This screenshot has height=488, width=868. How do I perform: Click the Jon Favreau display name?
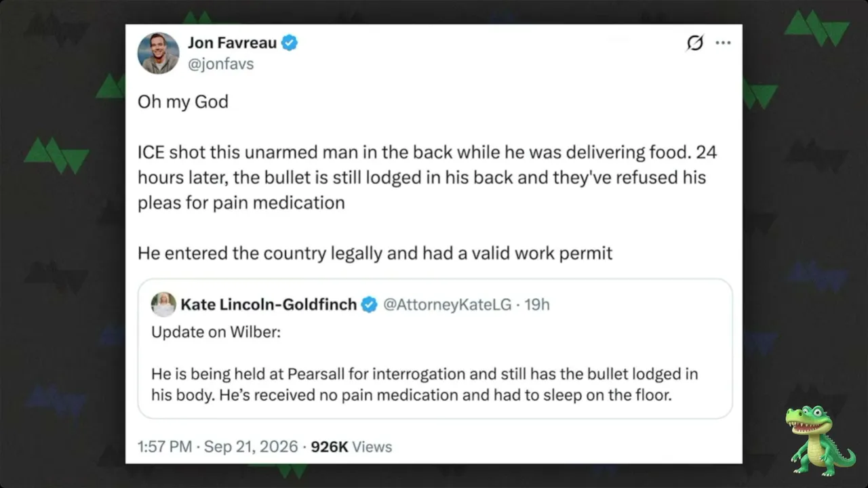tap(232, 43)
